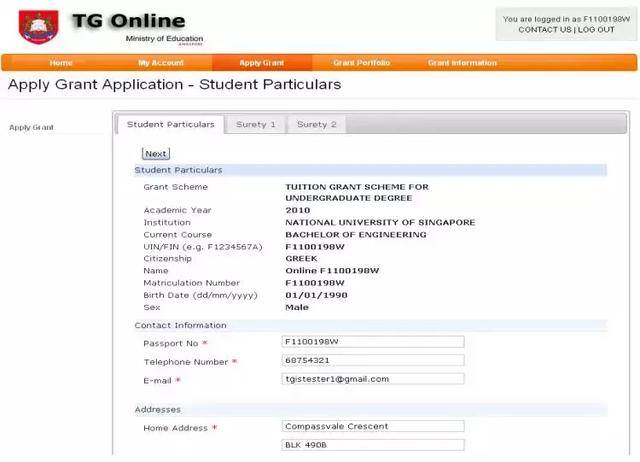Screen dimensions: 640x462
Task: Click the Apply Grant sidebar link
Action: tap(31, 127)
